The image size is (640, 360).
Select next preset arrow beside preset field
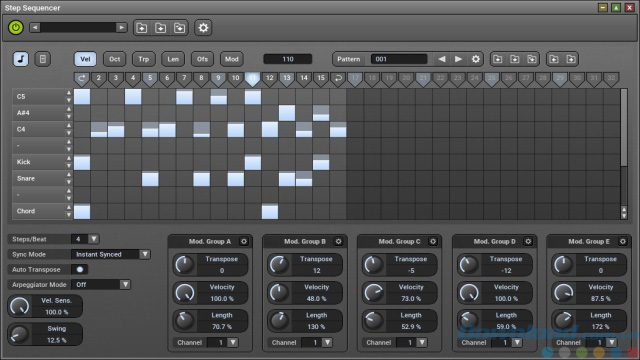[121, 27]
